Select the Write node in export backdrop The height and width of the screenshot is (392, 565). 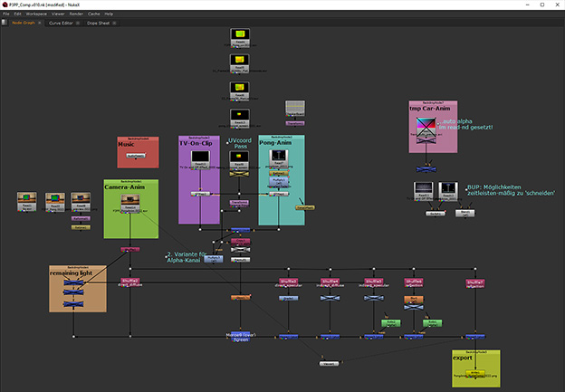pyautogui.click(x=476, y=371)
